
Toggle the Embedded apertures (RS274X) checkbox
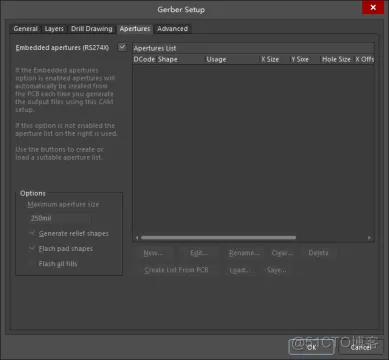click(x=122, y=47)
